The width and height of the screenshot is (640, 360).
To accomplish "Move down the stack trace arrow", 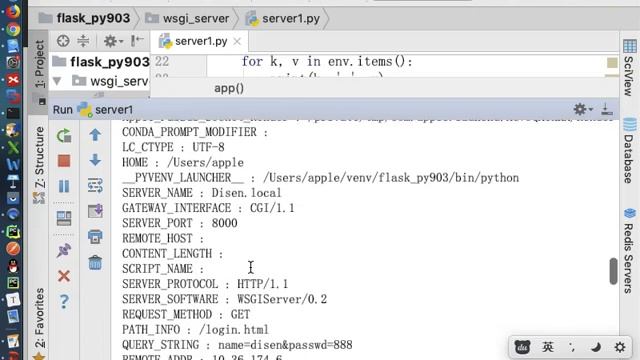I will [x=95, y=160].
